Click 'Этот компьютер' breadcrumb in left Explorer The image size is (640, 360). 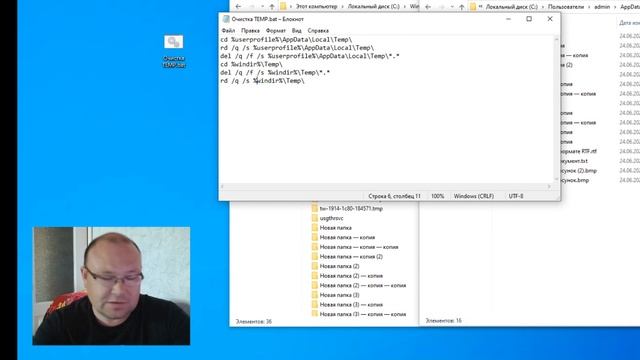coord(317,7)
